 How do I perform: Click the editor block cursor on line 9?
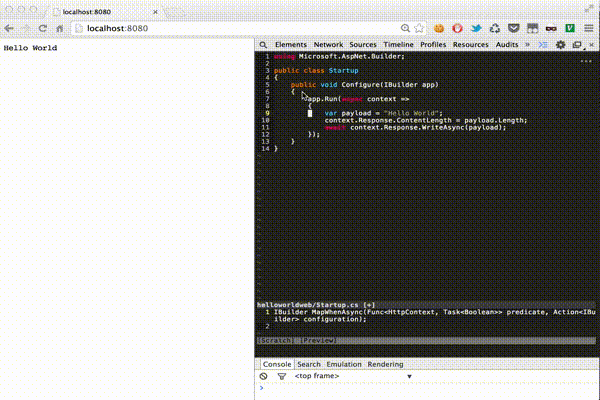coord(310,113)
